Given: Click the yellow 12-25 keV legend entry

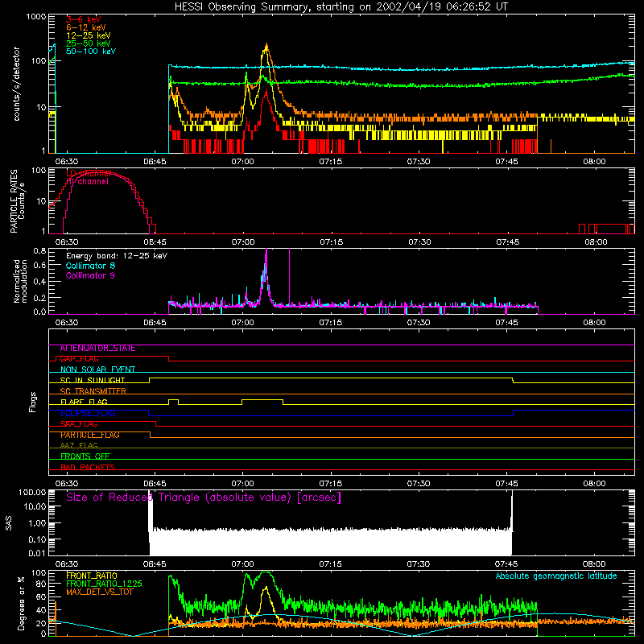Looking at the screenshot, I should [89, 35].
